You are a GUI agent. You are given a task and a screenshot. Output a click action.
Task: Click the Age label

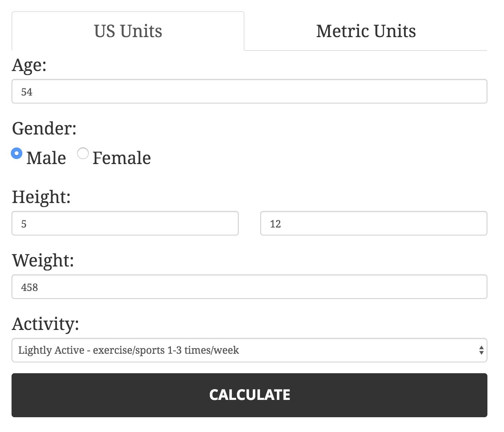point(29,66)
